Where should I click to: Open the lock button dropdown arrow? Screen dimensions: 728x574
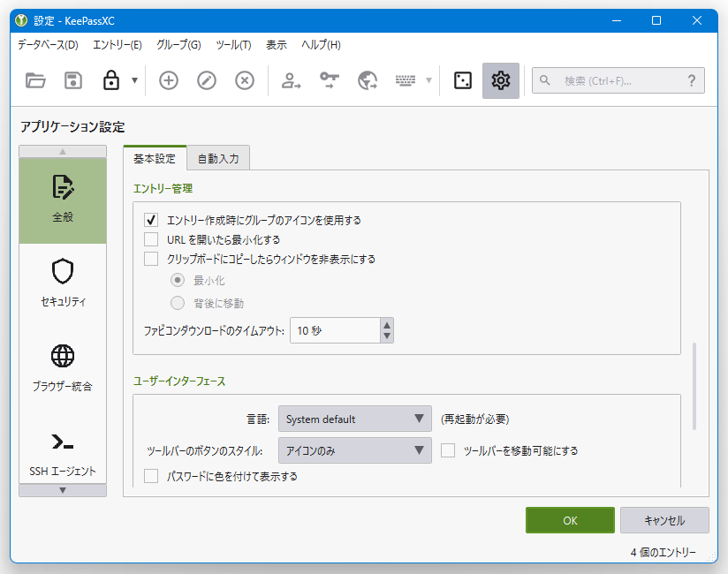tap(134, 80)
